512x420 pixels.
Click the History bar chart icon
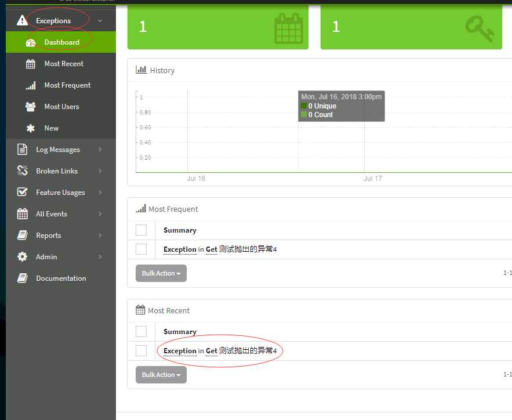[141, 70]
